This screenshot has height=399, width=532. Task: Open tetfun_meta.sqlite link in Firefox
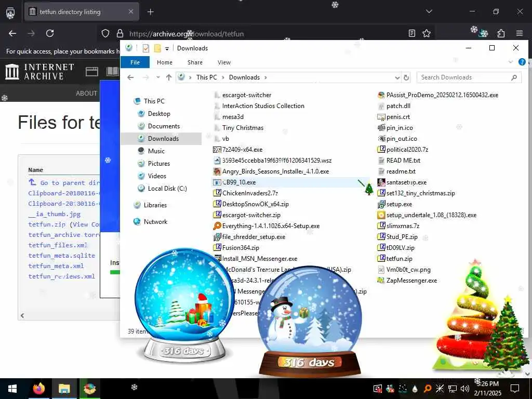tap(62, 256)
